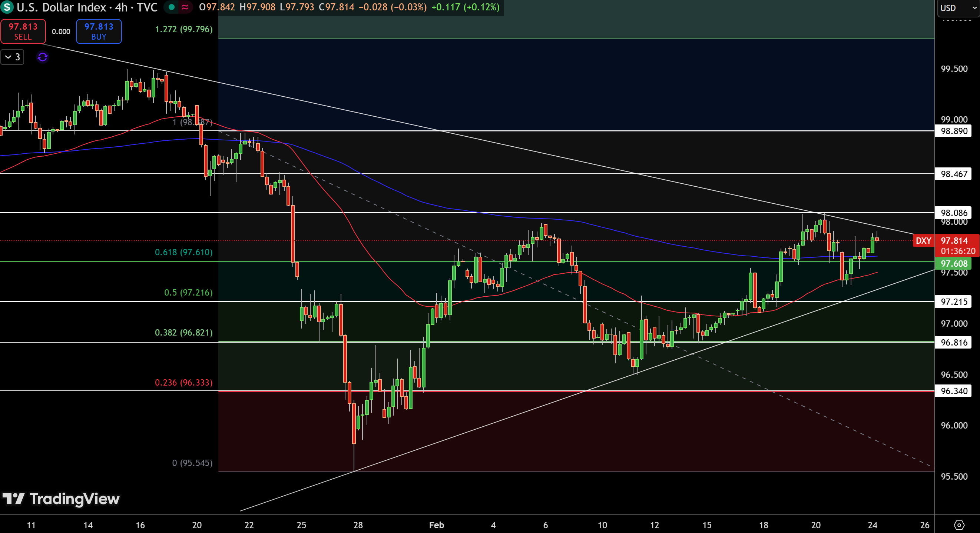
Task: Click the 18 date on time axis
Action: 764,525
